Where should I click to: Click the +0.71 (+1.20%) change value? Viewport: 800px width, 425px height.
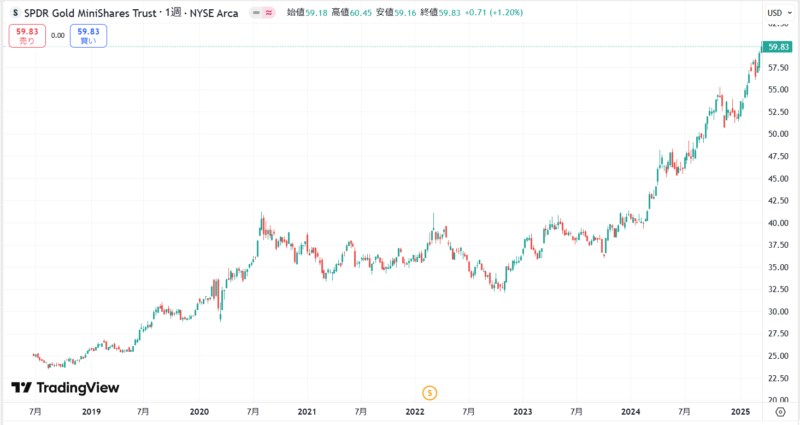pyautogui.click(x=493, y=13)
